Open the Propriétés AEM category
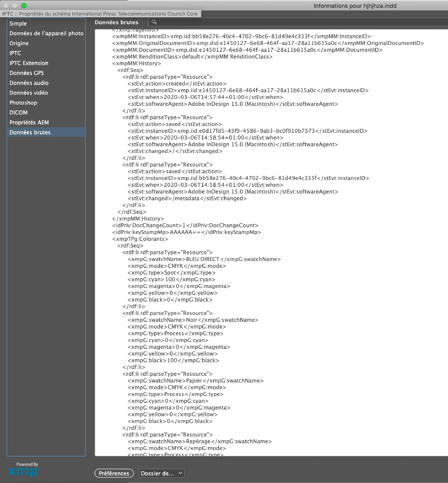Screen dimensions: 448x483 tap(29, 123)
